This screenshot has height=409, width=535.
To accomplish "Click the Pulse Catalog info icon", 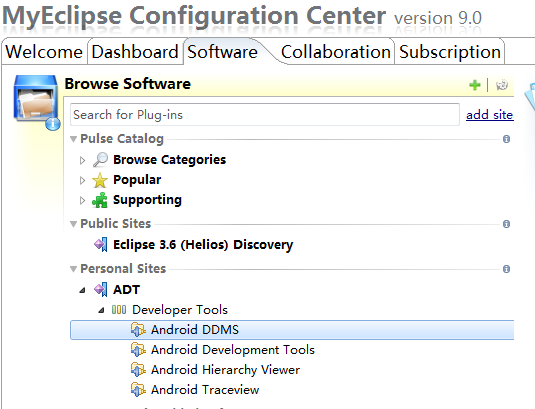I will (x=506, y=139).
